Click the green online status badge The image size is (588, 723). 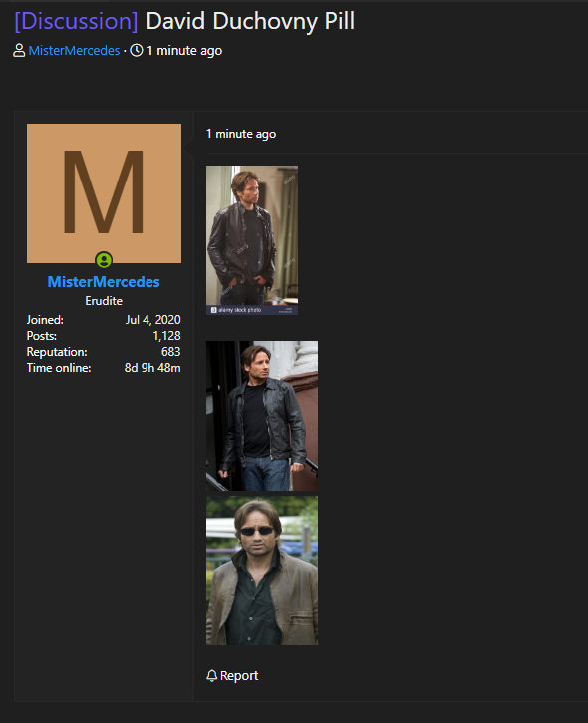(104, 260)
